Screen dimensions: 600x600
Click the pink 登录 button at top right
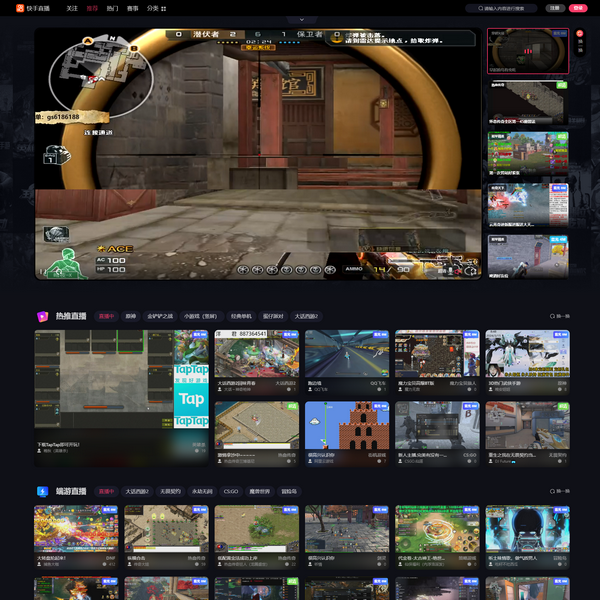point(578,7)
